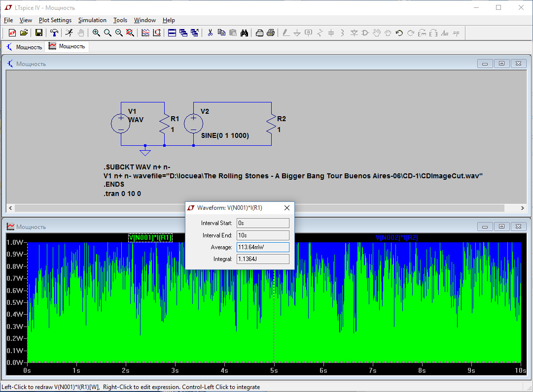The width and height of the screenshot is (533, 392).
Task: Click the Autorange axes icon
Action: point(157,33)
